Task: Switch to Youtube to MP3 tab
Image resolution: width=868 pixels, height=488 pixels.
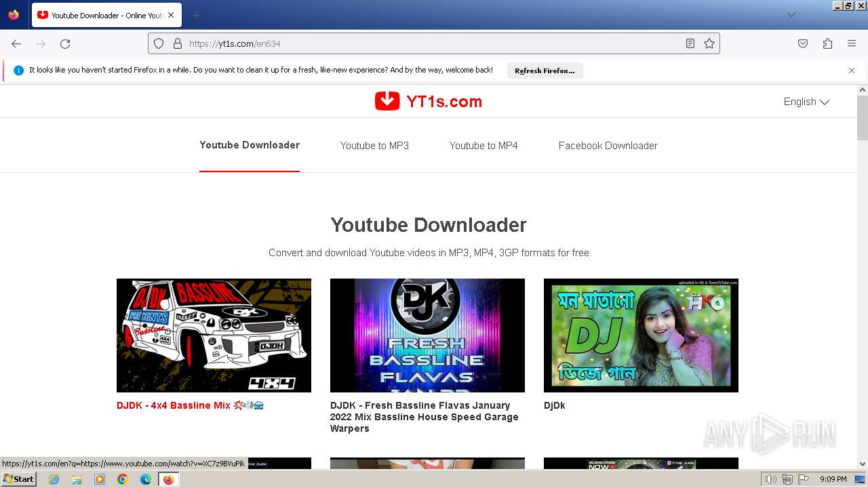Action: tap(374, 146)
